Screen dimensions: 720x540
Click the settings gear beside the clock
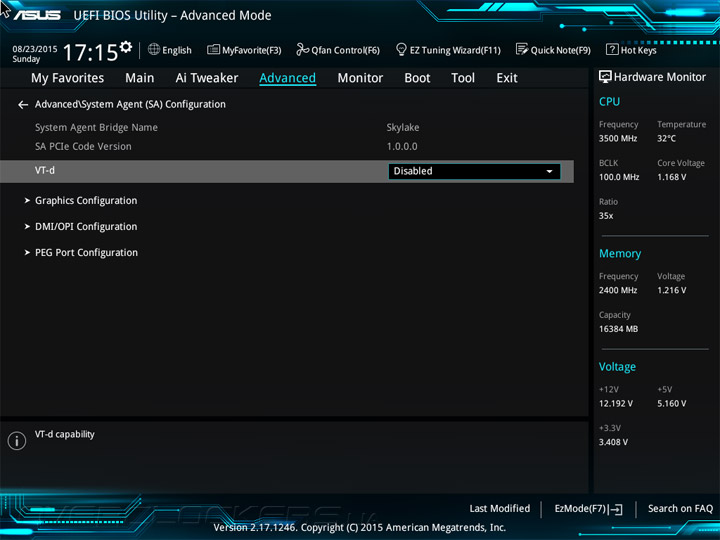coord(126,47)
